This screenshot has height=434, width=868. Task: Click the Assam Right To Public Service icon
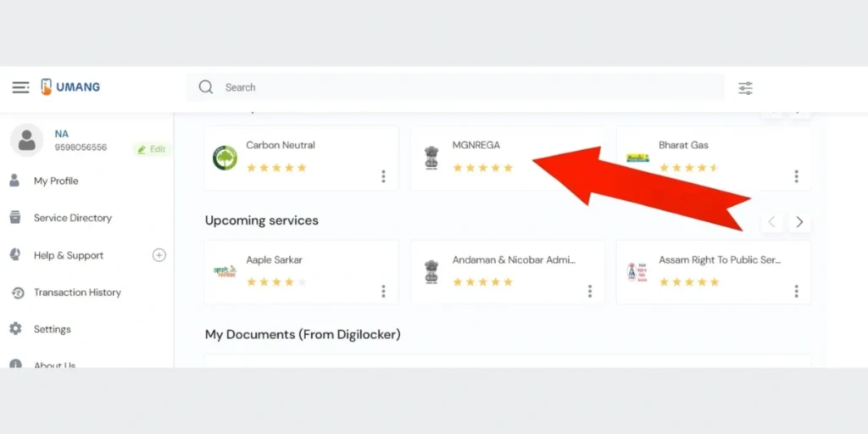[x=637, y=272]
